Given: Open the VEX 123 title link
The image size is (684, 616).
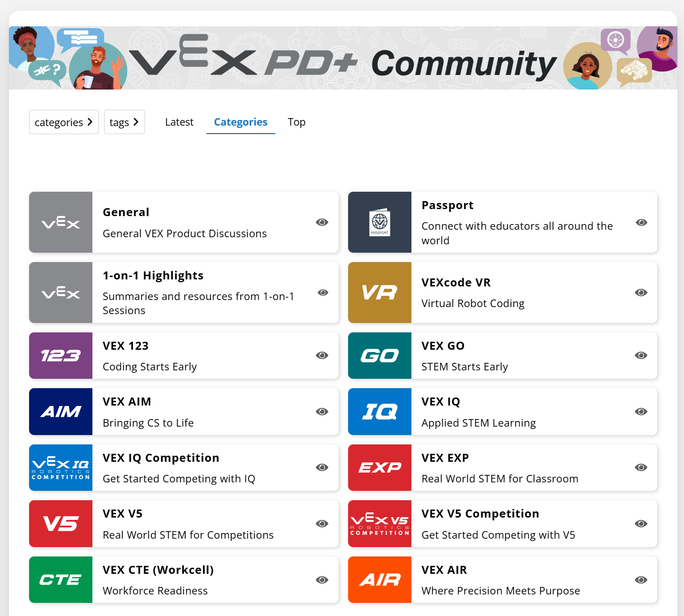Looking at the screenshot, I should point(126,346).
